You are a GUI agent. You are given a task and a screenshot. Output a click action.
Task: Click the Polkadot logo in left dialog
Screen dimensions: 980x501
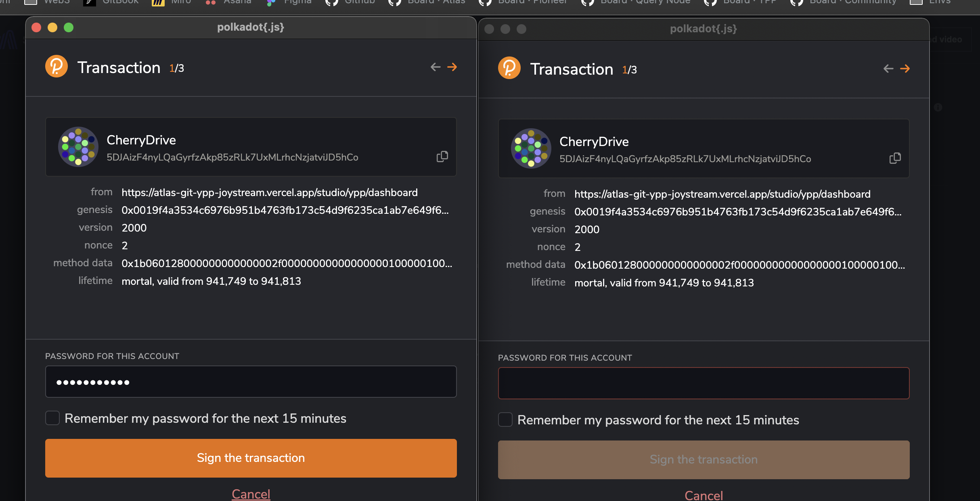coord(57,66)
